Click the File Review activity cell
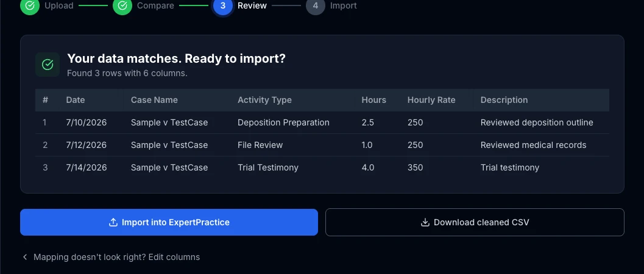This screenshot has height=274, width=644. 260,145
